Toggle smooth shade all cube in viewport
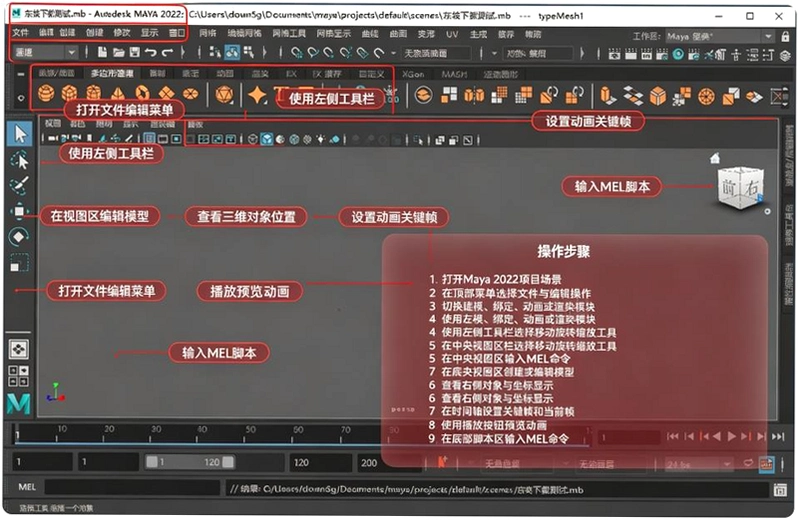This screenshot has height=521, width=798. pos(267,139)
